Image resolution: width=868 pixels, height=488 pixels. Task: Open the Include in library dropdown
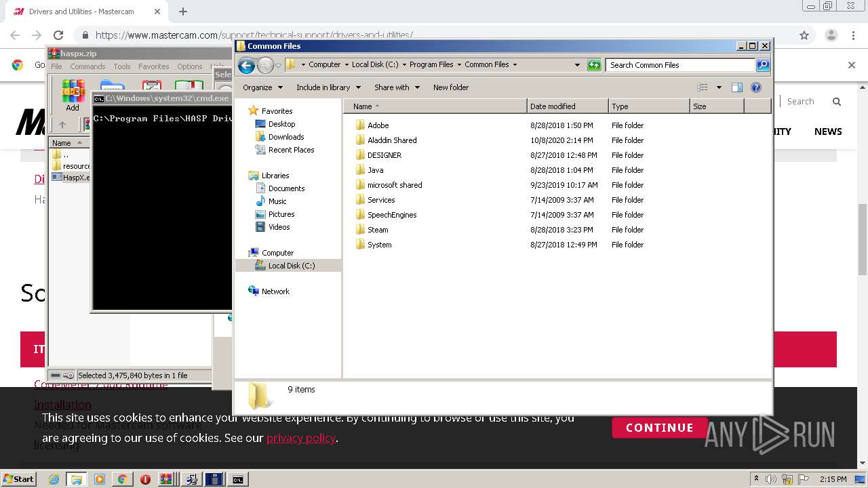coord(328,87)
